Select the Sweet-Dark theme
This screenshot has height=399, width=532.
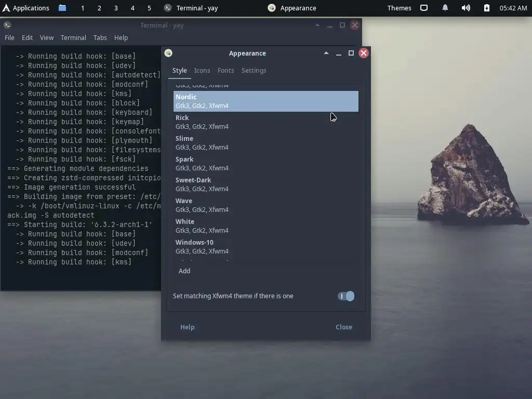click(265, 184)
